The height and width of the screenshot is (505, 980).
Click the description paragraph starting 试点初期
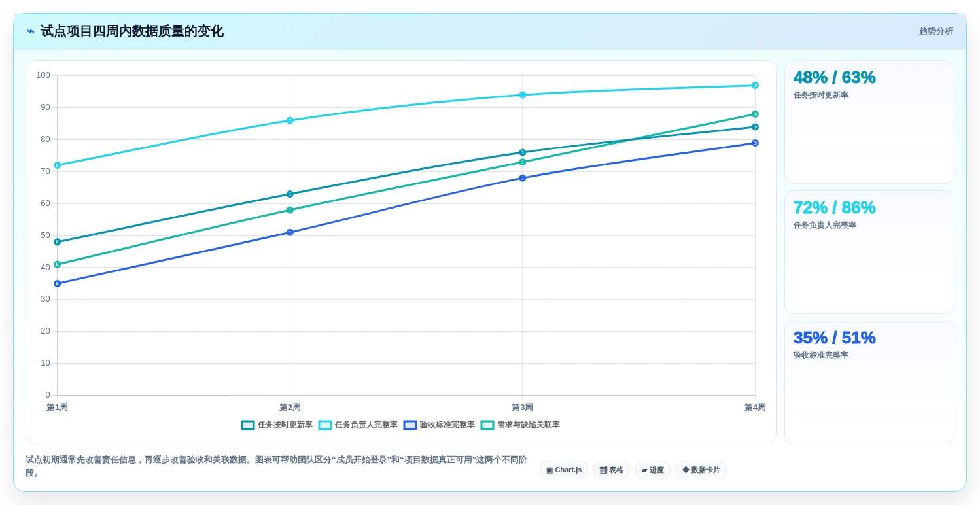coord(276,466)
